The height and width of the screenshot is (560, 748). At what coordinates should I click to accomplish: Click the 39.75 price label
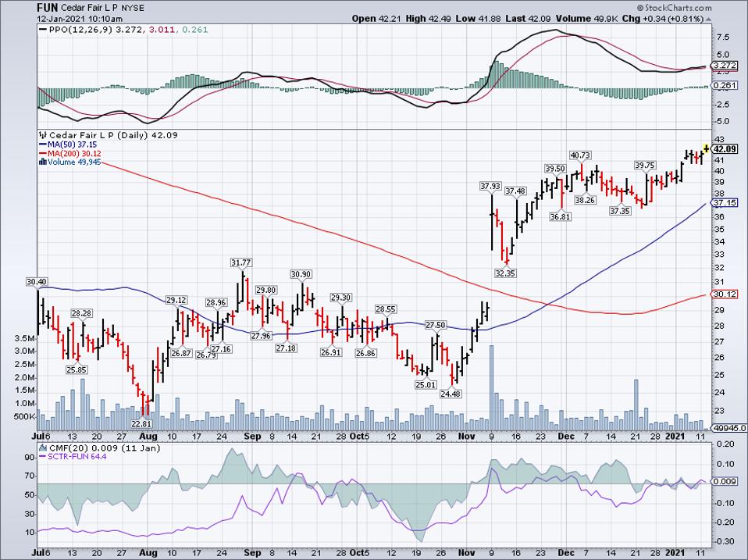click(x=644, y=165)
